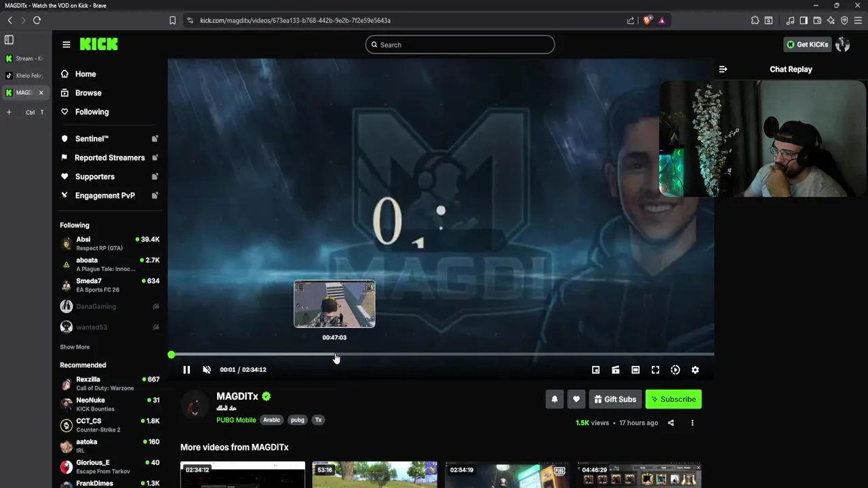Bookmark this page in the address bar
Image resolution: width=868 pixels, height=488 pixels.
point(173,20)
